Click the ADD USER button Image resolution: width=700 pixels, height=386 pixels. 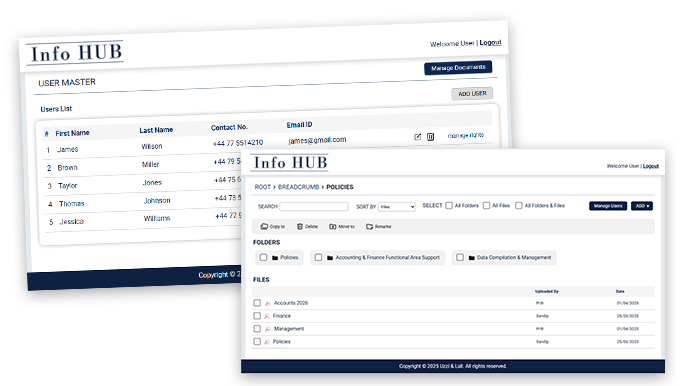pos(472,94)
